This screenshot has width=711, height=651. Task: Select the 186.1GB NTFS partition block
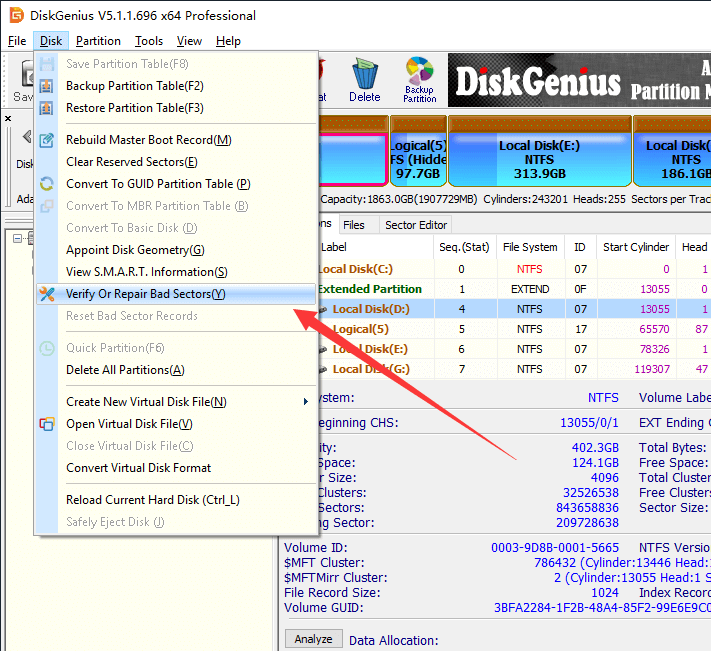click(672, 152)
